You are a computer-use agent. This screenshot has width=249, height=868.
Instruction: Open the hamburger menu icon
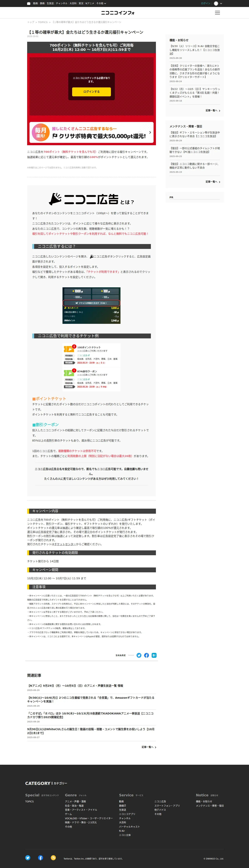pyautogui.click(x=217, y=12)
